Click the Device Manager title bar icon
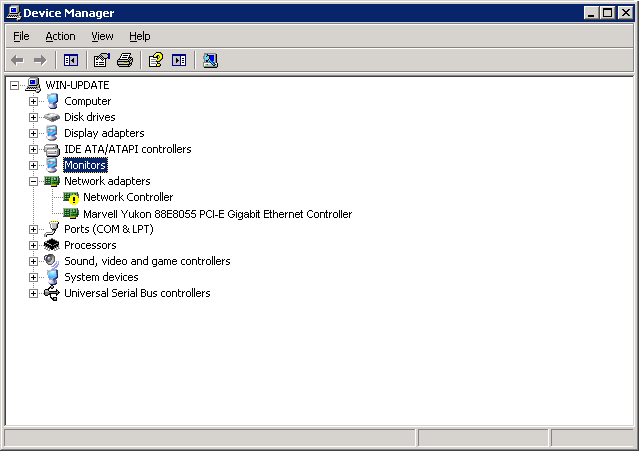This screenshot has height=451, width=639. (14, 13)
